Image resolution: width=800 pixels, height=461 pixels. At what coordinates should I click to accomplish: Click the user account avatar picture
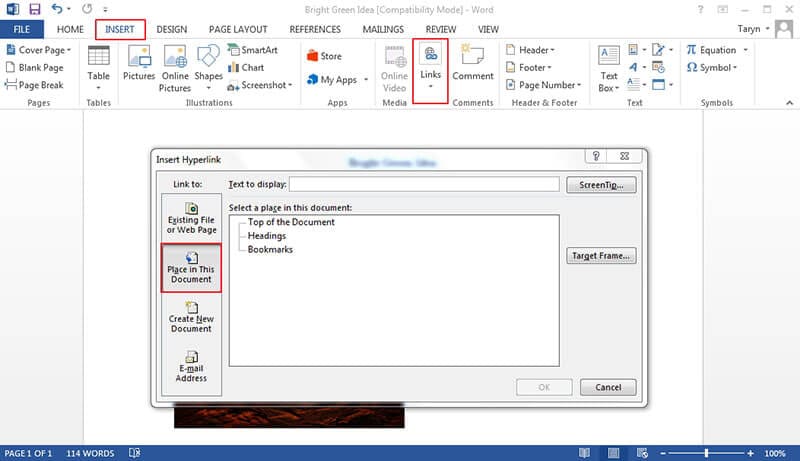click(784, 29)
